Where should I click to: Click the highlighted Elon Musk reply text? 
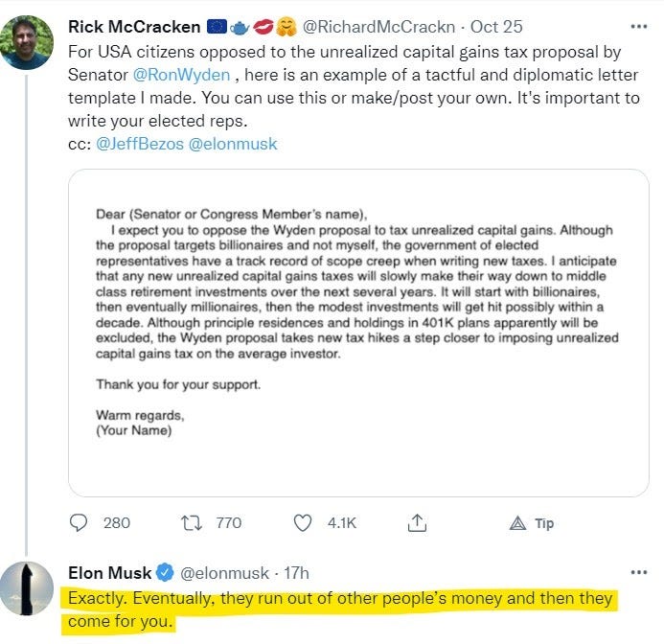pos(340,610)
